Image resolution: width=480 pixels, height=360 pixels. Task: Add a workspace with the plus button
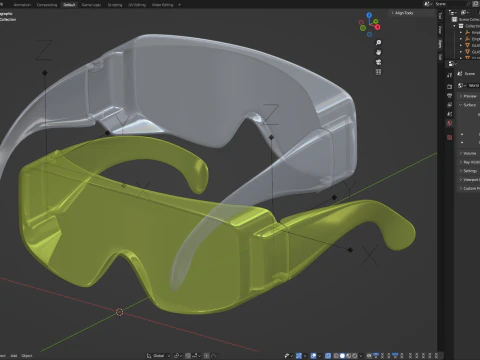(179, 5)
